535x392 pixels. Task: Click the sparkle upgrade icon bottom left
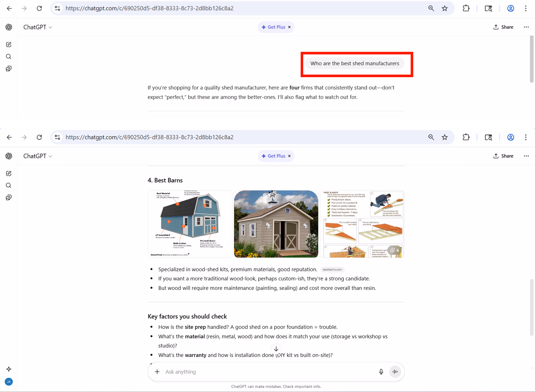pos(9,369)
